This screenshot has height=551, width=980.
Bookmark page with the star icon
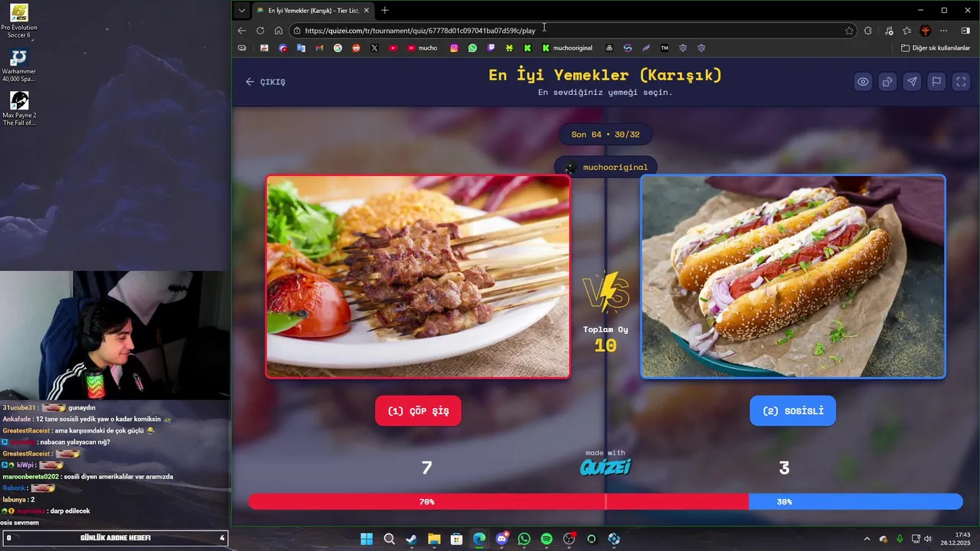[x=849, y=31]
